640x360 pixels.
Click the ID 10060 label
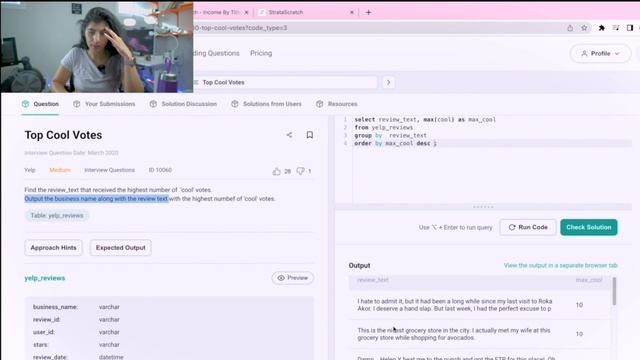click(160, 170)
